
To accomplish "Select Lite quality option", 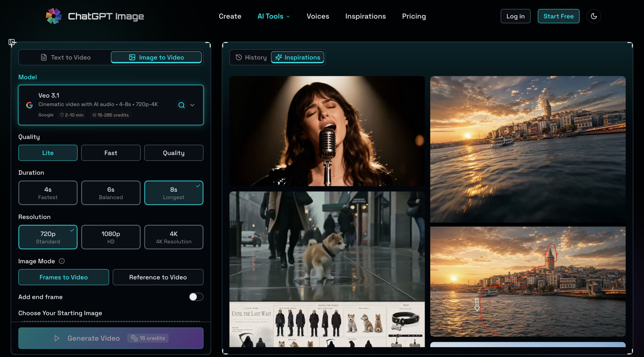I will point(48,153).
